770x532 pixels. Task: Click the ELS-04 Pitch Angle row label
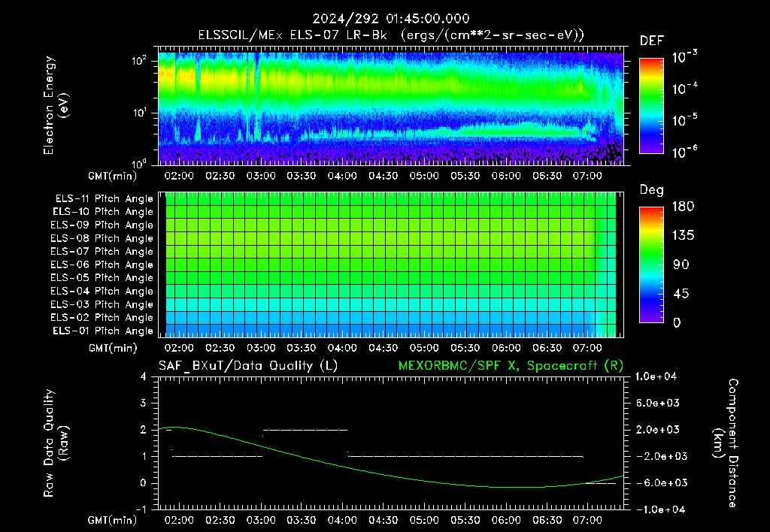tap(102, 291)
